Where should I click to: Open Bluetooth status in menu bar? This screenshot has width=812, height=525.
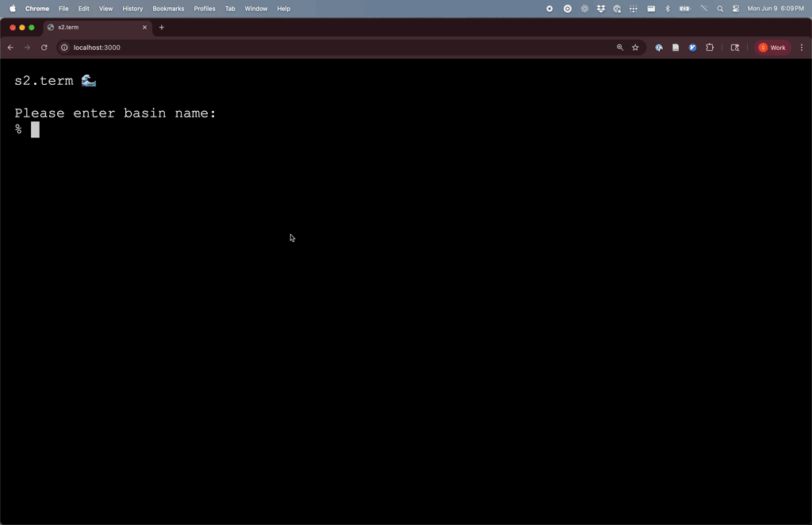pos(667,9)
